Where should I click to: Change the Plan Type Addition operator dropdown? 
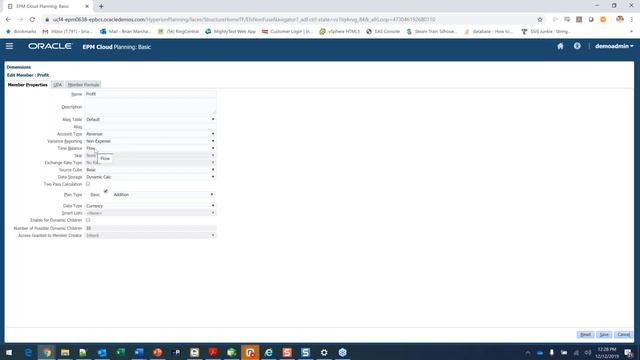pyautogui.click(x=163, y=195)
